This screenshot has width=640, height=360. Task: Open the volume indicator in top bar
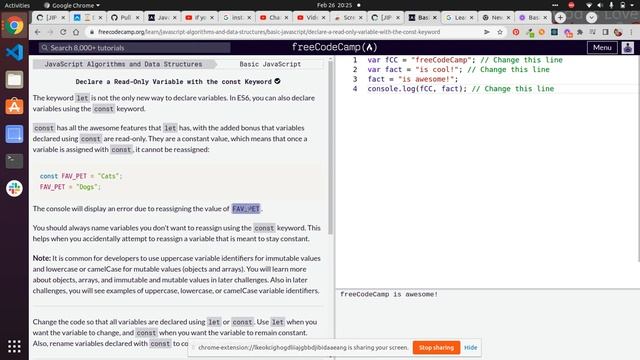click(600, 5)
